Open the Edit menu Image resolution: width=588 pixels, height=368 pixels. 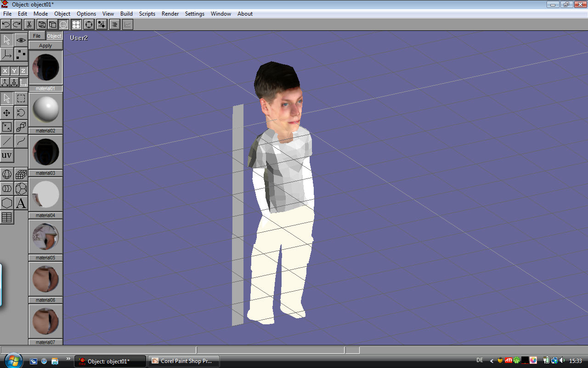[x=23, y=14]
